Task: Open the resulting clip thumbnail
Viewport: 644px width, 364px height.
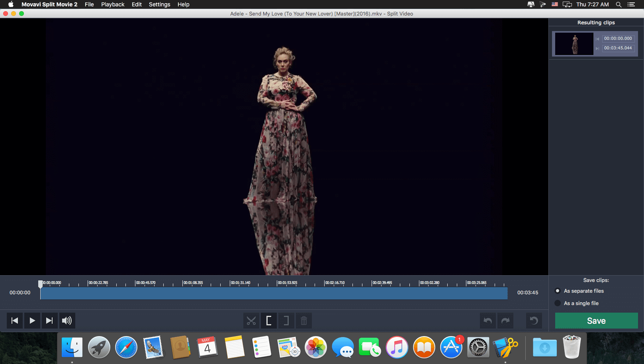Action: pyautogui.click(x=574, y=44)
